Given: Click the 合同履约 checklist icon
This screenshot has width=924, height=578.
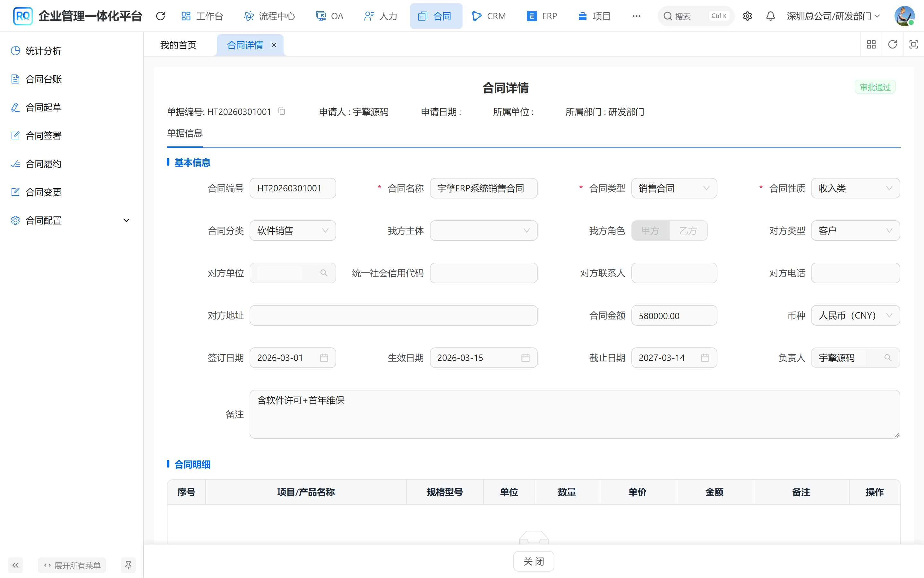Looking at the screenshot, I should (15, 164).
